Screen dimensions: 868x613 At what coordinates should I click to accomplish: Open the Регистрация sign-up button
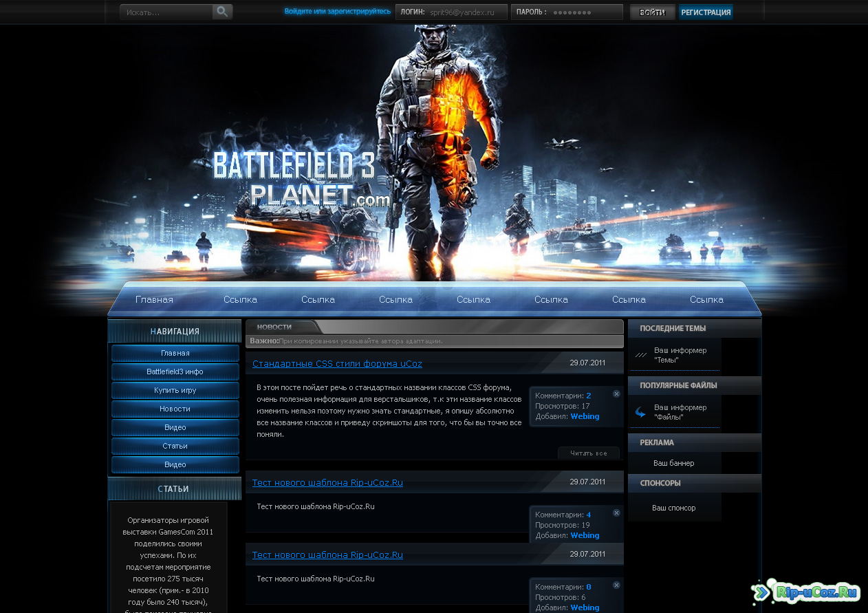point(706,12)
